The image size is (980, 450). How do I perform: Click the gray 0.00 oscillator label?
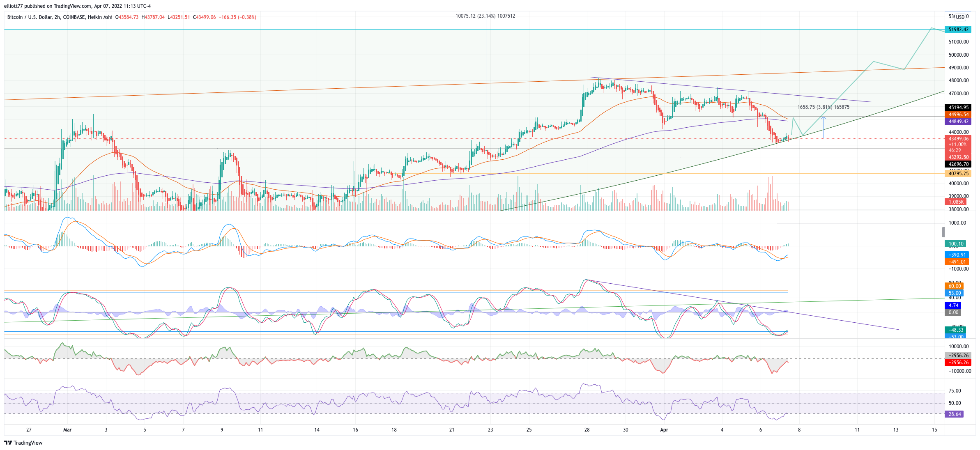pyautogui.click(x=953, y=312)
